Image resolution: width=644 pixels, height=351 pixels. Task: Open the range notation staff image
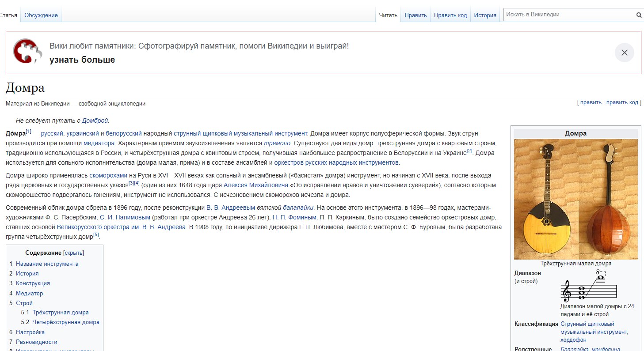coord(589,286)
